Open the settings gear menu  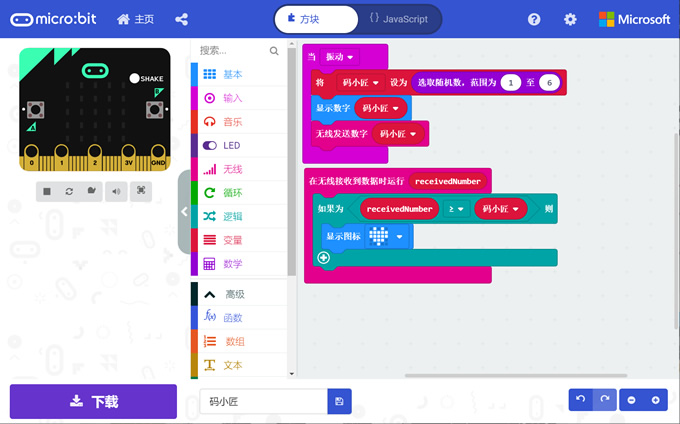click(x=570, y=19)
